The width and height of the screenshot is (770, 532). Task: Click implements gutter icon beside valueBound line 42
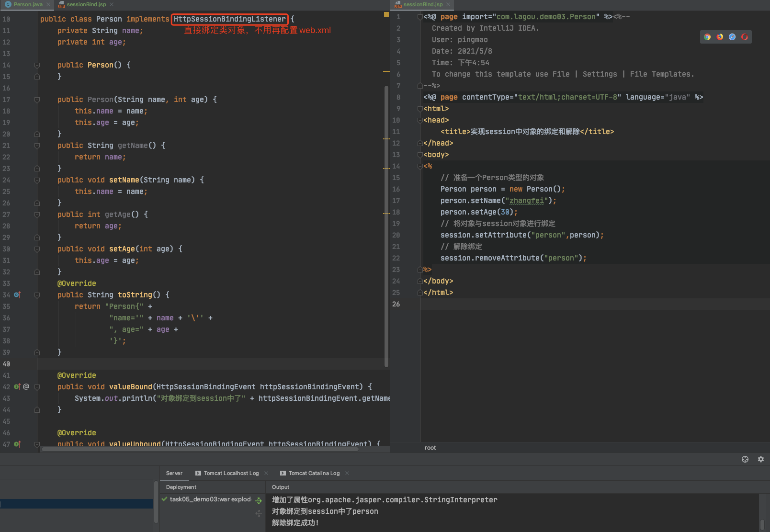[17, 387]
